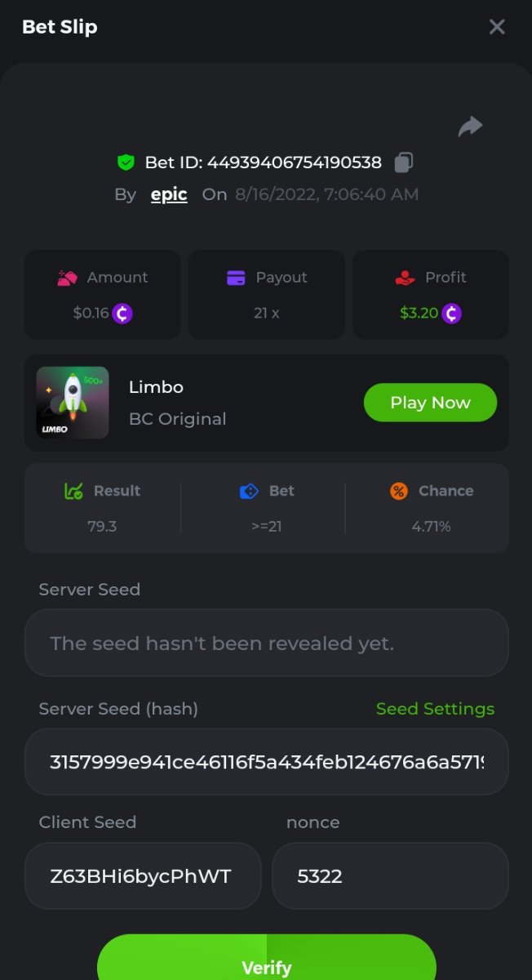Select the Server Seed hash field
The image size is (532, 980).
click(x=266, y=762)
